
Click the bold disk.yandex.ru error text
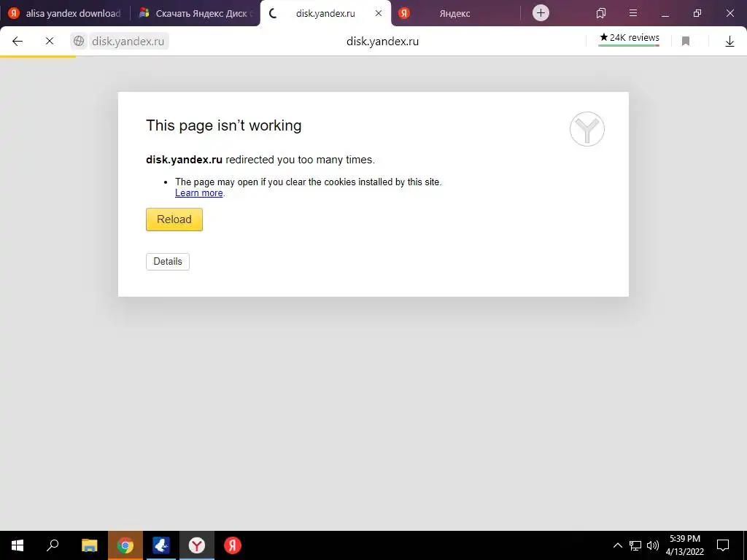[x=184, y=160]
